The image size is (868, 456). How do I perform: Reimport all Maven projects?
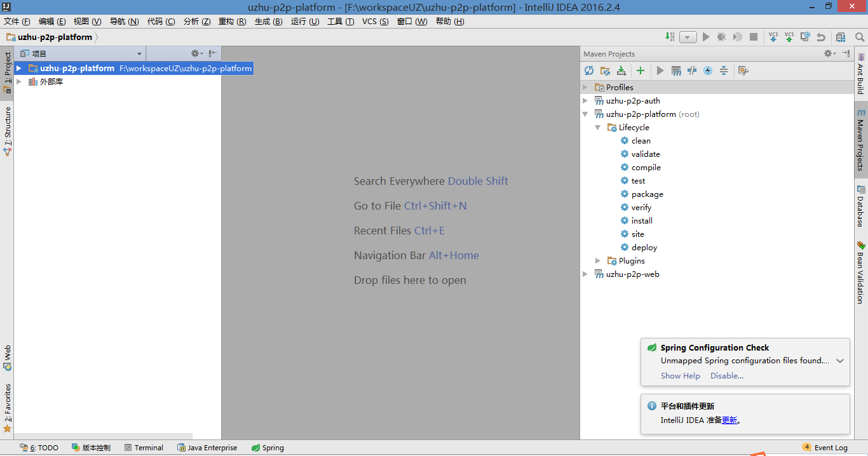coord(589,70)
